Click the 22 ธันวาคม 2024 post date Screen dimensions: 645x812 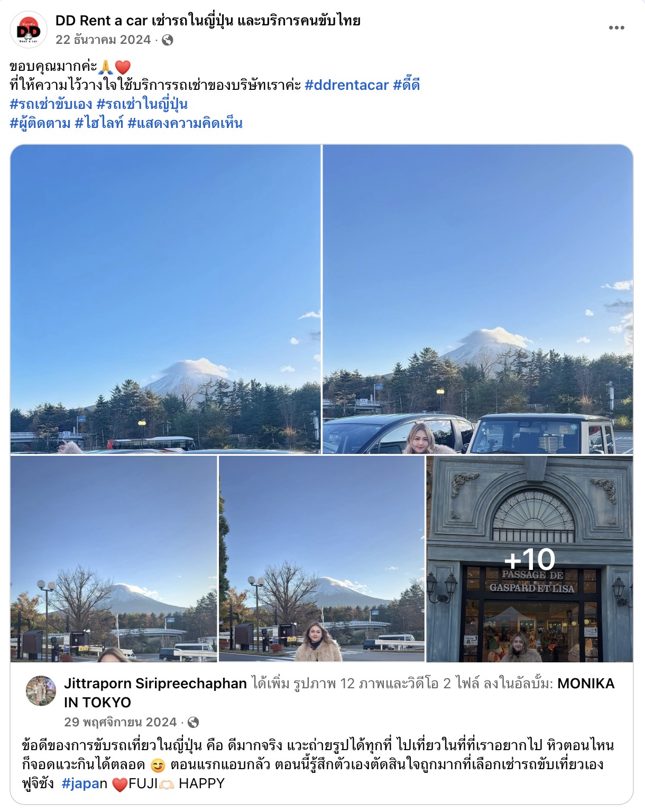tap(103, 40)
